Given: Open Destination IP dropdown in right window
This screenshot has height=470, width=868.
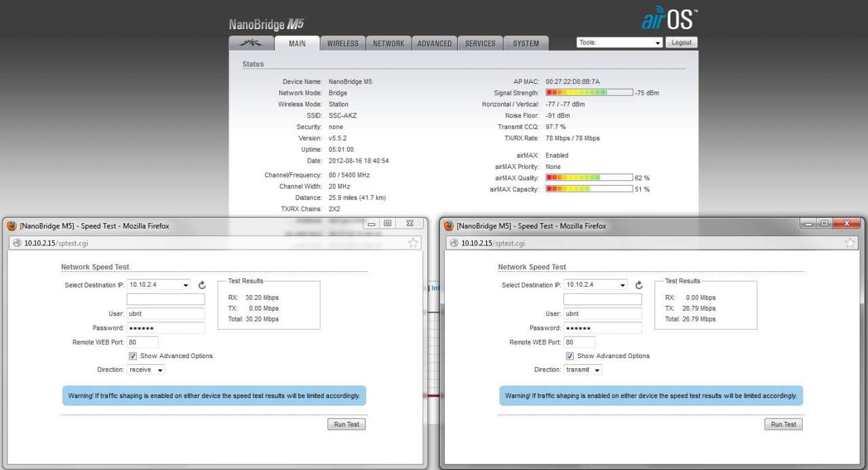Looking at the screenshot, I should (x=595, y=285).
